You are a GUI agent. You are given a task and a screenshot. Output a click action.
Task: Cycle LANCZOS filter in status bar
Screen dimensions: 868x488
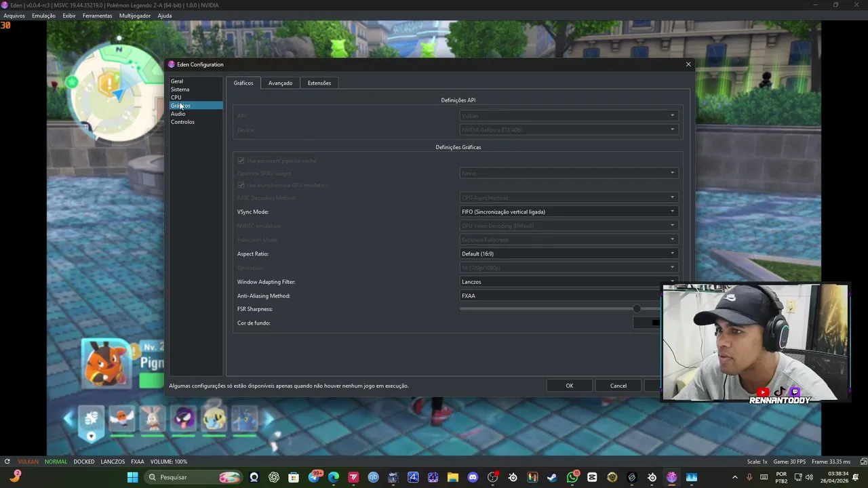pos(113,462)
